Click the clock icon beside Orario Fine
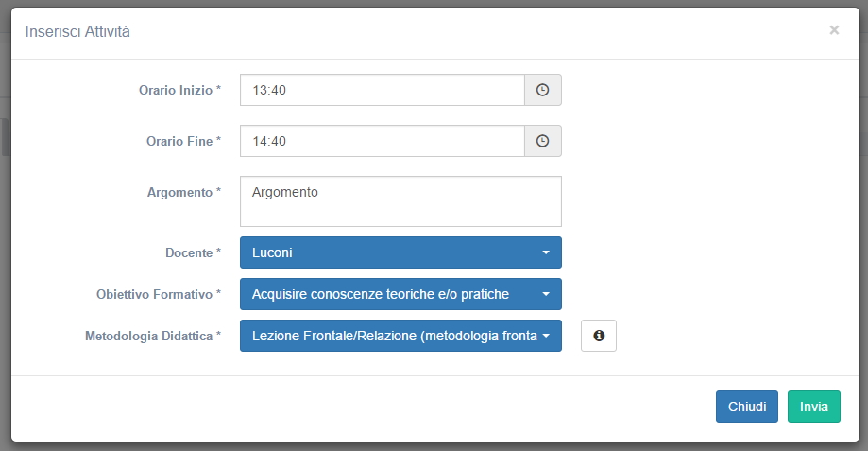This screenshot has width=868, height=451. [542, 141]
